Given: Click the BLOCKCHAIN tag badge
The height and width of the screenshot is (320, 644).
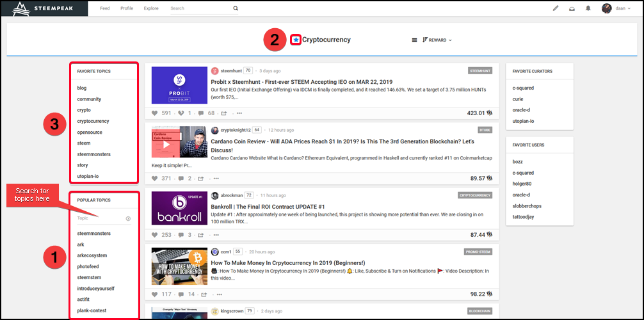Looking at the screenshot, I should (479, 310).
